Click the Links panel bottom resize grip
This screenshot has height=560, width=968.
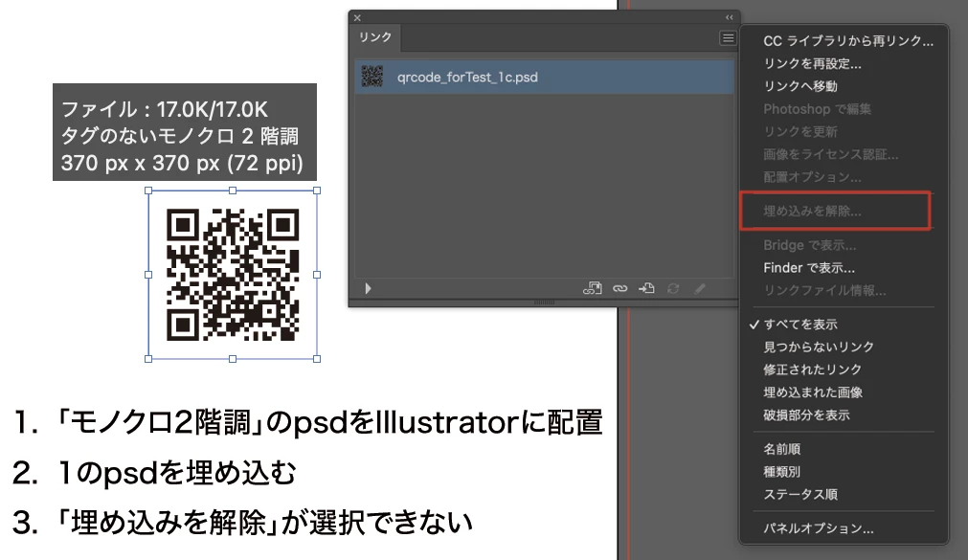pos(544,302)
